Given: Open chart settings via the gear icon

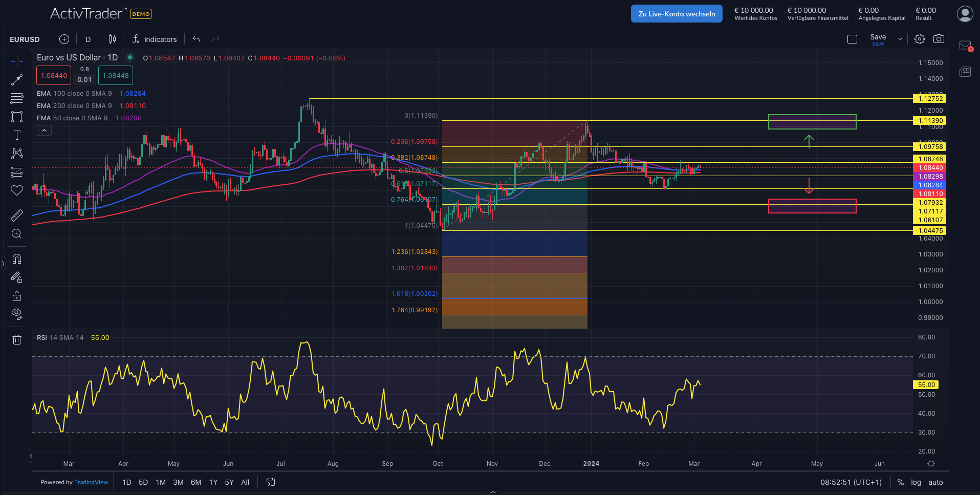Looking at the screenshot, I should pos(920,38).
